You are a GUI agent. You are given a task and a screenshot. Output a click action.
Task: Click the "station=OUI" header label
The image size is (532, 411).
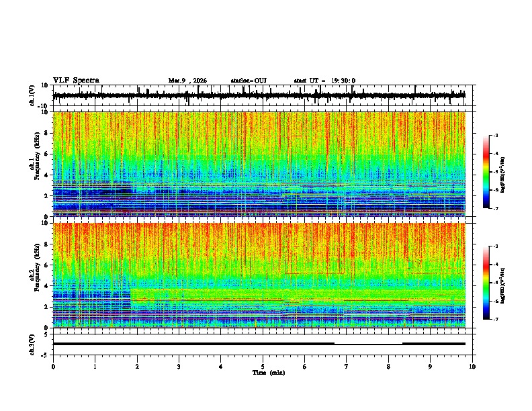tap(249, 81)
